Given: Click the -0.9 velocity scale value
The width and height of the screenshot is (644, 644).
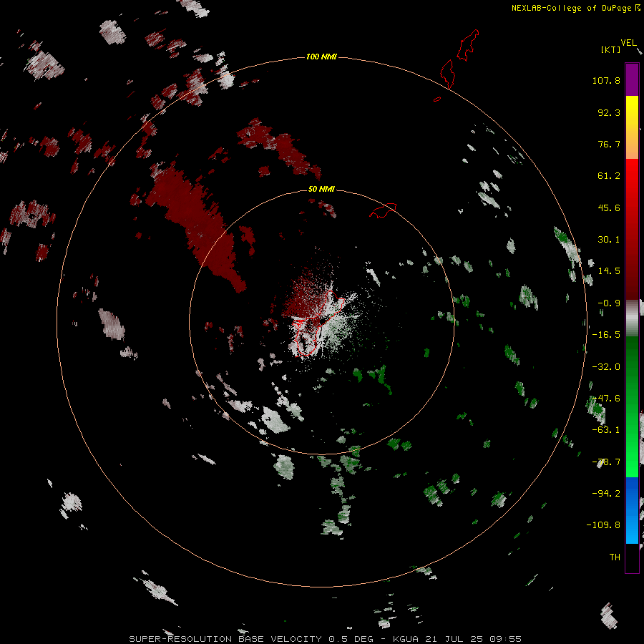Looking at the screenshot, I should 609,303.
